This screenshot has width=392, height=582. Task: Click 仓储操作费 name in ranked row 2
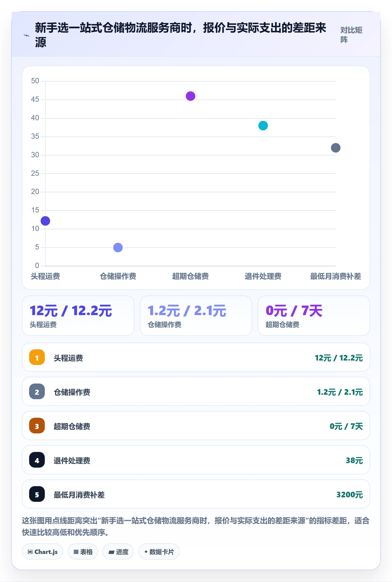(72, 392)
